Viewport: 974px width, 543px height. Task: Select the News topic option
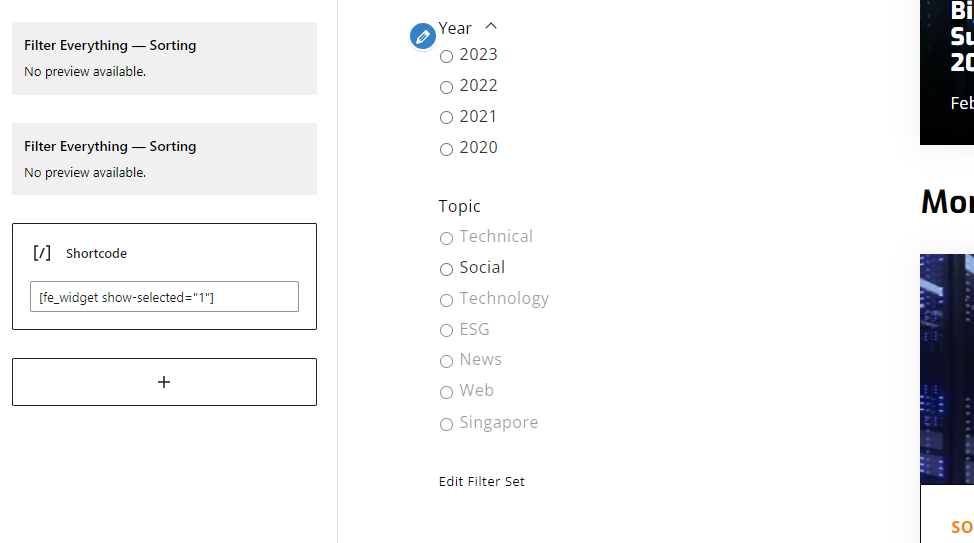(x=446, y=361)
